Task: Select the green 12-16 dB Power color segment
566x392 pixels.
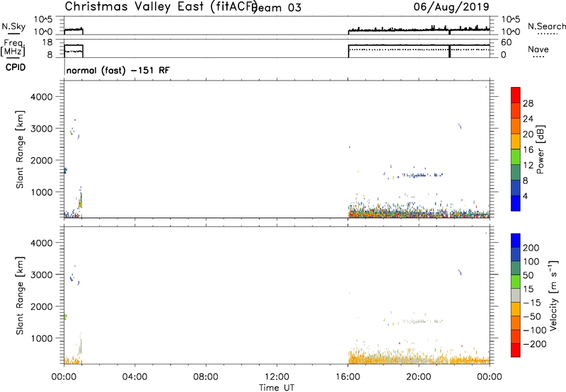Action: pyautogui.click(x=516, y=156)
